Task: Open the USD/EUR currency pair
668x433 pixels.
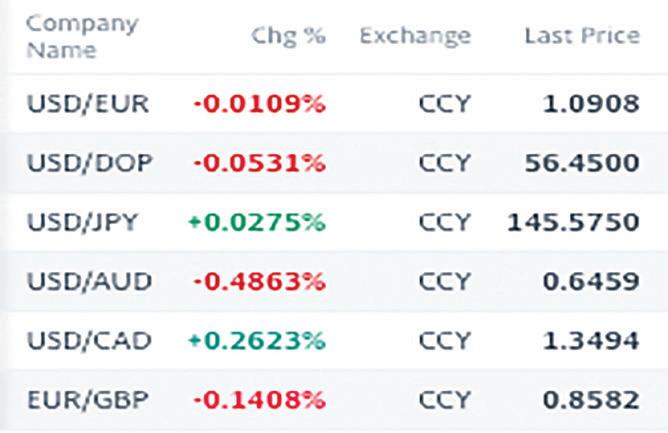Action: [x=89, y=104]
